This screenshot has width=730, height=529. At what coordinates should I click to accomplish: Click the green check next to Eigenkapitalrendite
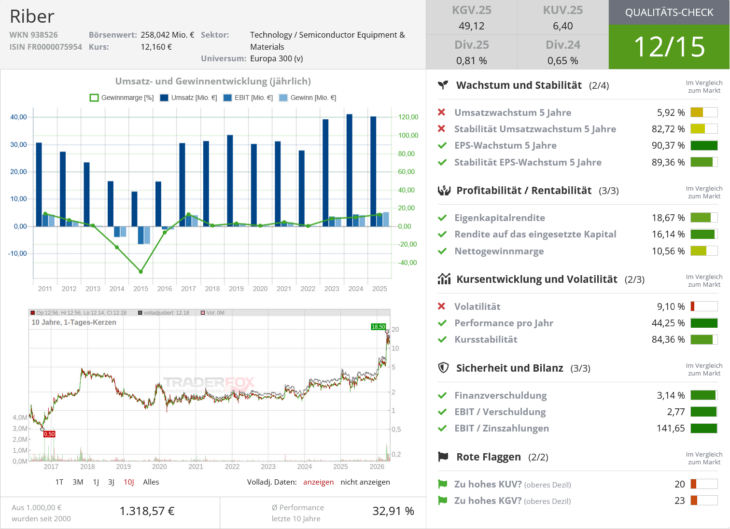point(442,217)
